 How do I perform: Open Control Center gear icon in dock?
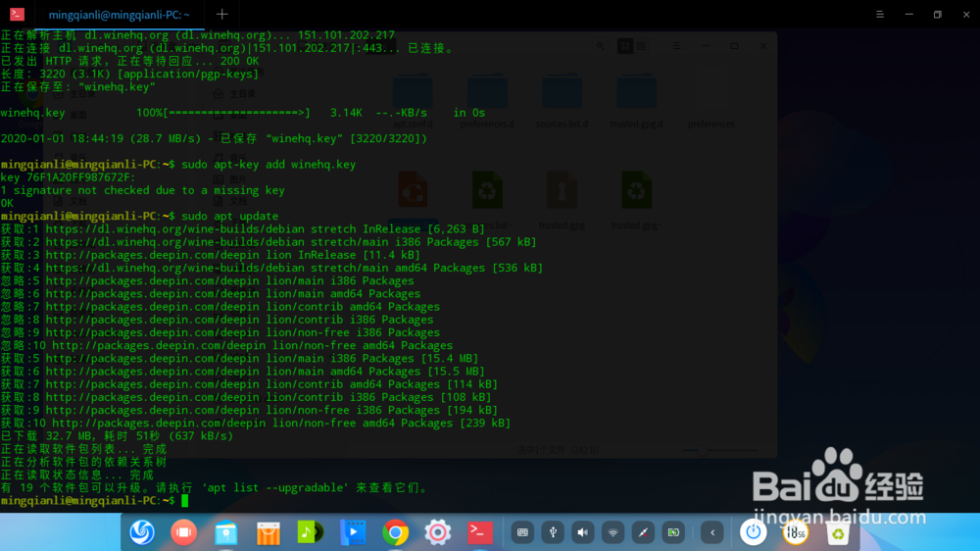tap(437, 532)
